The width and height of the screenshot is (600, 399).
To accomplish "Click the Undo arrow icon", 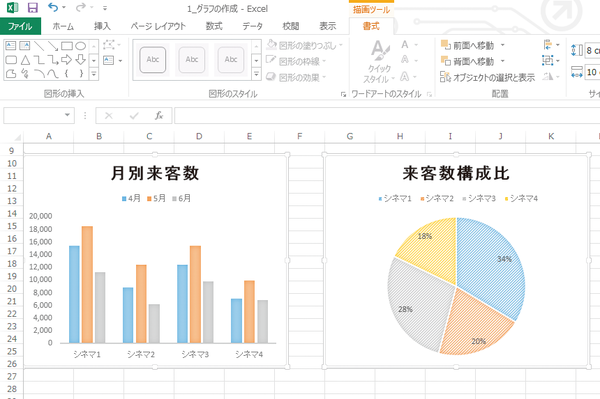I will [53, 7].
